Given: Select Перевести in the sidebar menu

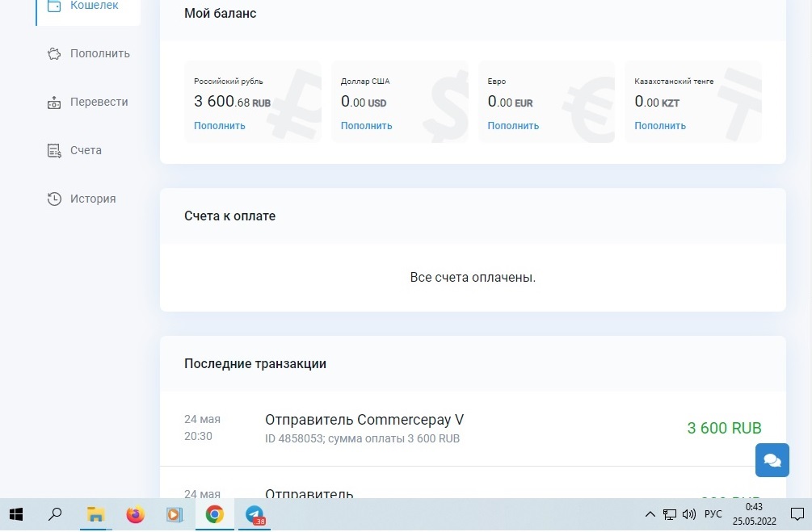Looking at the screenshot, I should 99,103.
